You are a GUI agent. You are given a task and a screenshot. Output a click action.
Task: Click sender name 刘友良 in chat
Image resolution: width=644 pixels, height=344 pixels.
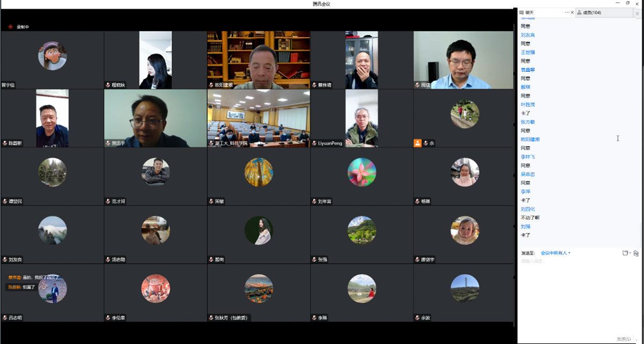coord(528,35)
